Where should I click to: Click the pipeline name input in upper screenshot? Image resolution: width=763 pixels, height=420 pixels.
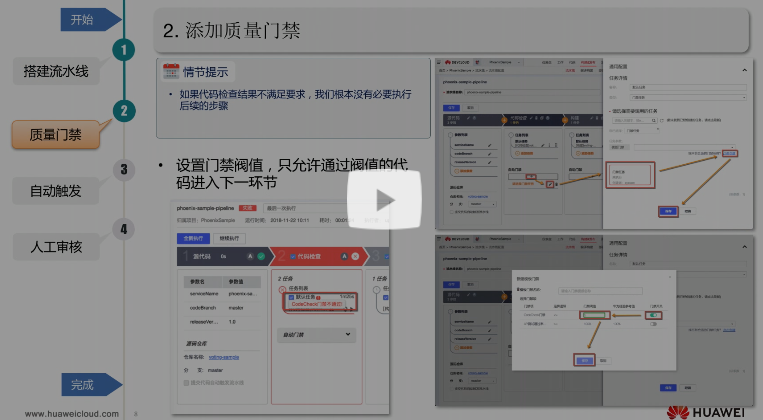533,92
